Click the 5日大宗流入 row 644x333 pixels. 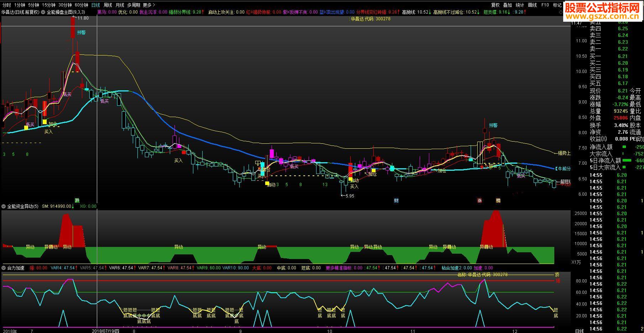[x=617, y=167]
